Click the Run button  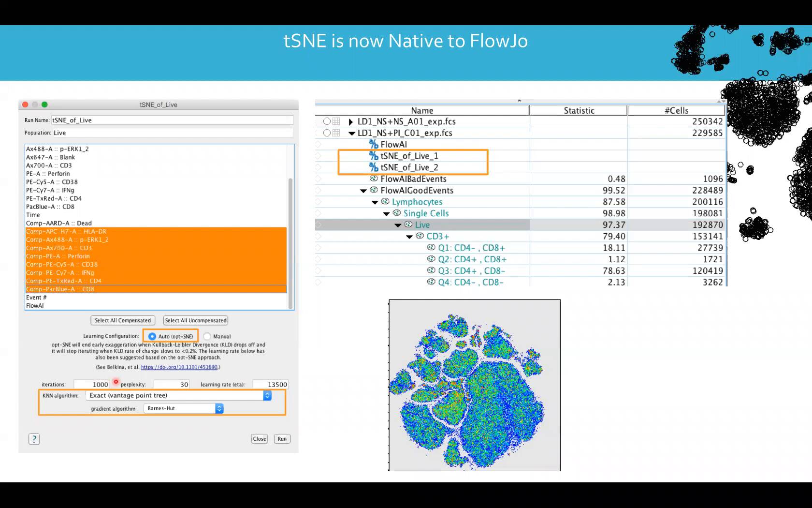coord(282,439)
